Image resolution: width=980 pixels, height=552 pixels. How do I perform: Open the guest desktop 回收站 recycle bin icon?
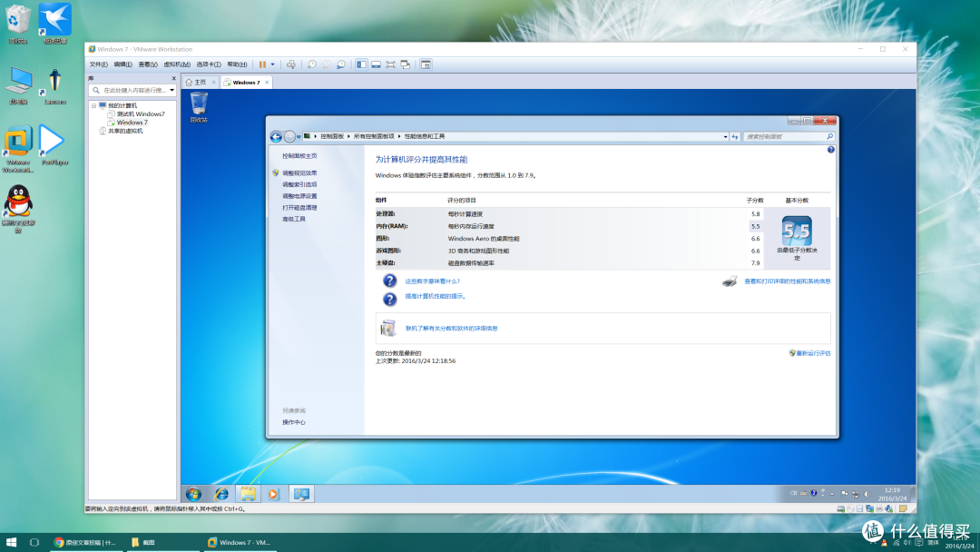pos(199,107)
